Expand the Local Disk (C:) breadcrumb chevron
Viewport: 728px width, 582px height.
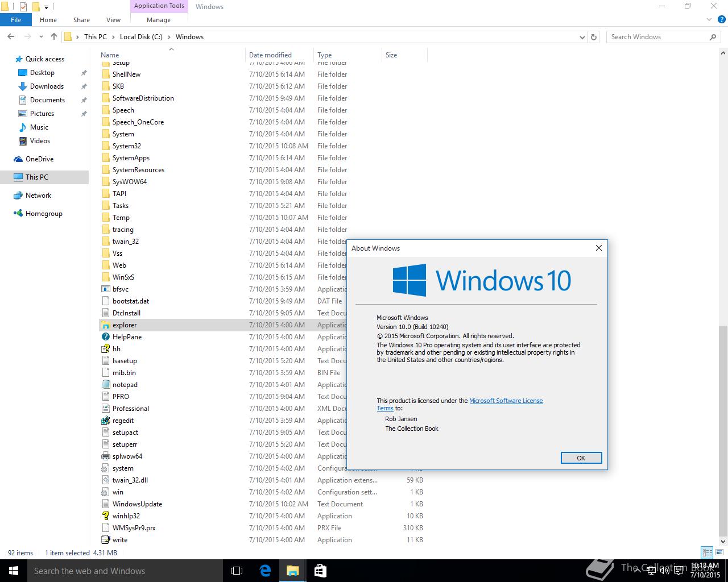(169, 37)
